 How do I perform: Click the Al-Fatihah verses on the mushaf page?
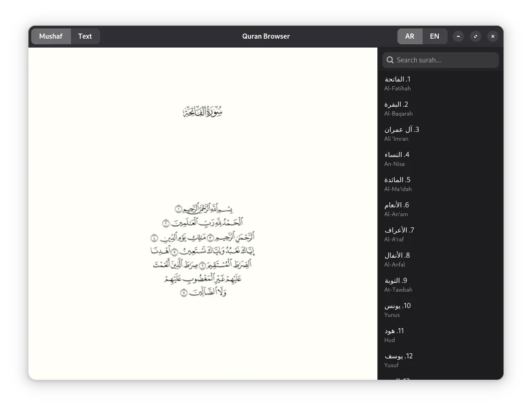203,250
